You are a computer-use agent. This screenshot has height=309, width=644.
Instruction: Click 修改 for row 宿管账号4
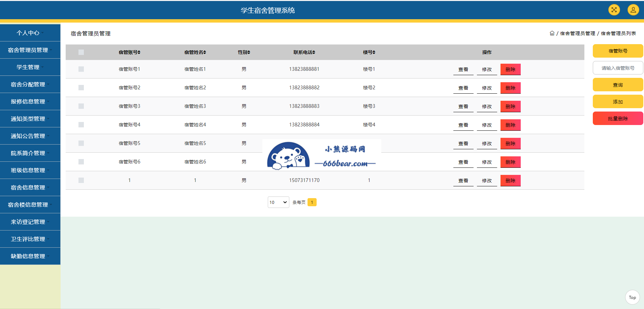pos(487,125)
